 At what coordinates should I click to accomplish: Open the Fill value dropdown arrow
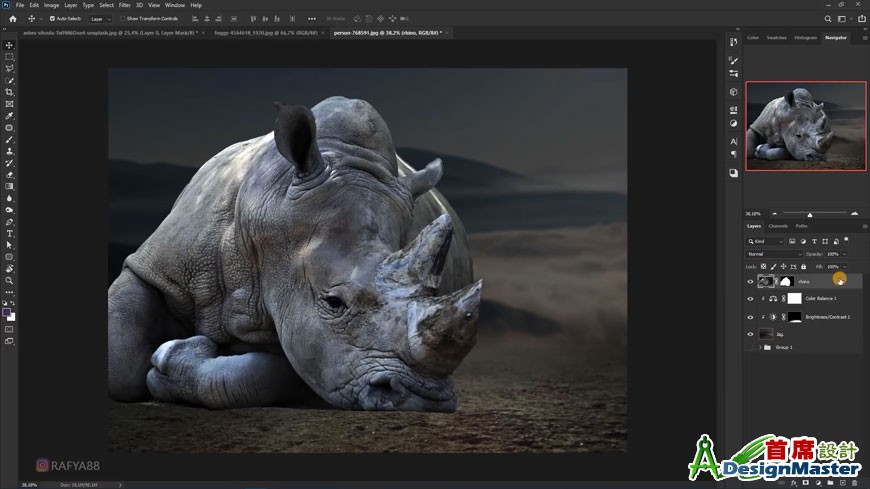click(x=844, y=267)
